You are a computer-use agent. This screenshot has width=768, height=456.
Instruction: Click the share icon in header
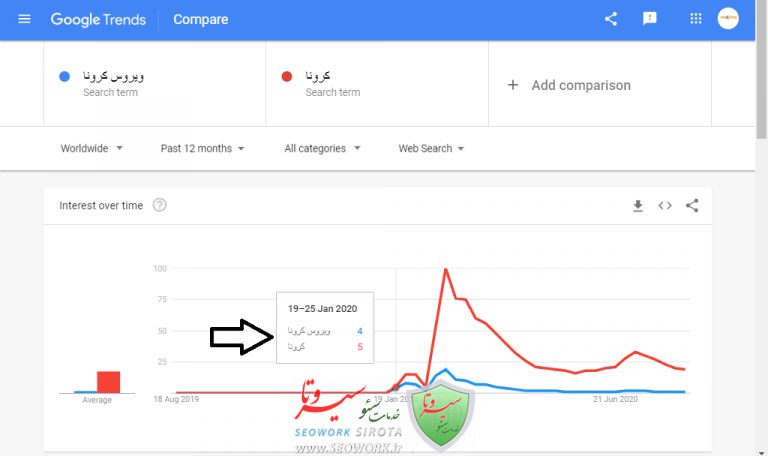click(611, 19)
